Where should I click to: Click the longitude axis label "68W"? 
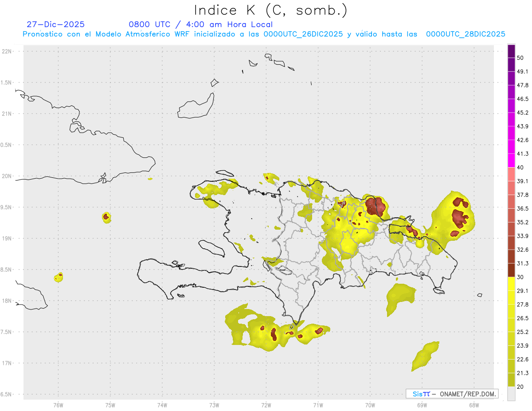point(474,405)
